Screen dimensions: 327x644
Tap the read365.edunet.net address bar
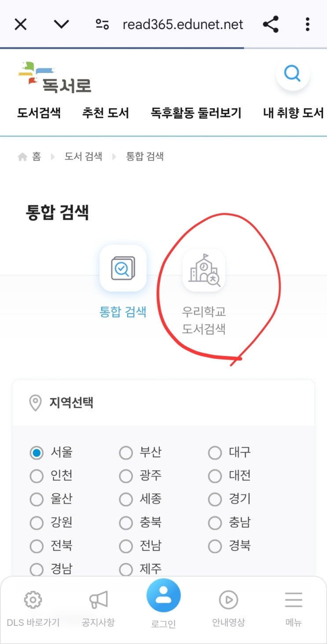(183, 24)
